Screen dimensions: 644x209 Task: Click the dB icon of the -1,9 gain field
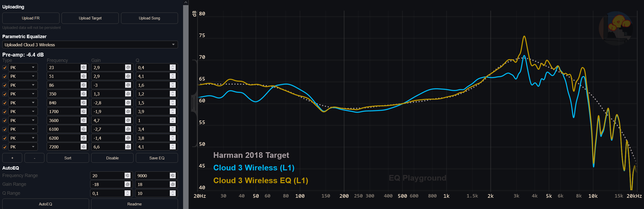point(128,111)
